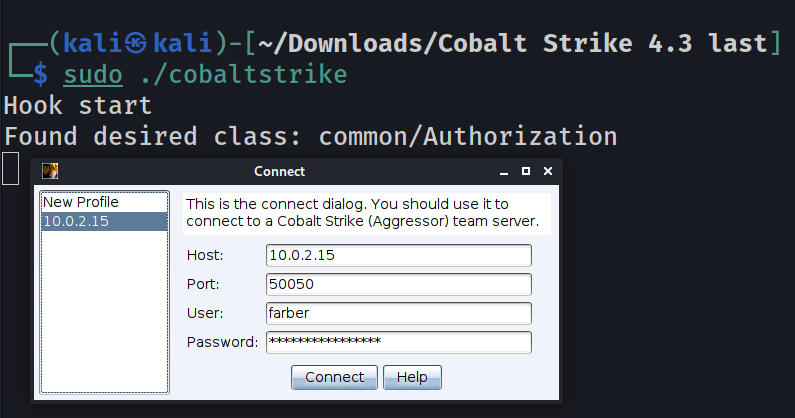Viewport: 795px width, 418px height.
Task: Click the Cobalt Strike icon in Connect title bar
Action: point(50,171)
